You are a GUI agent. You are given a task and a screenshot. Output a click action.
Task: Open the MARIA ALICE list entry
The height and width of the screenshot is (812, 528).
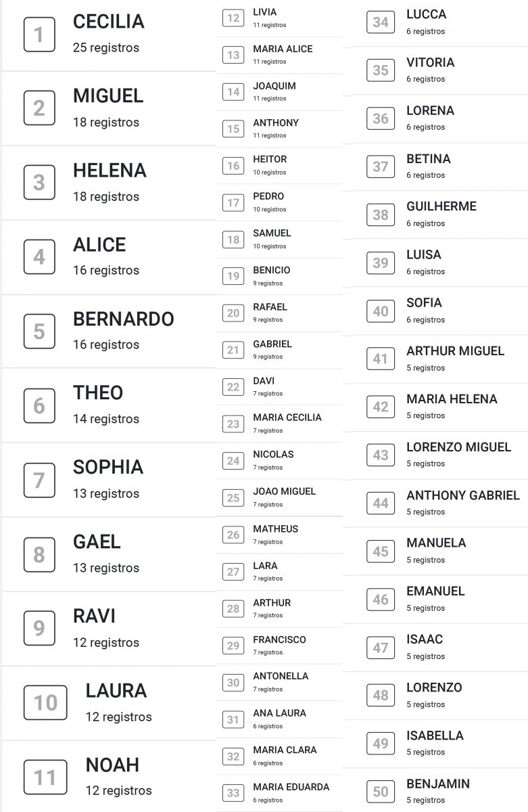pos(283,49)
